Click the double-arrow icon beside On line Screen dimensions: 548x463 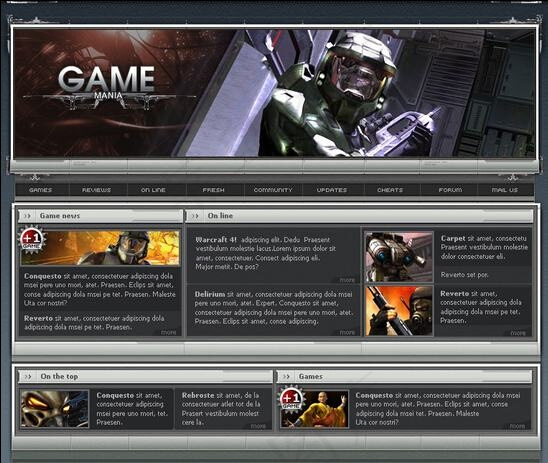pyautogui.click(x=195, y=216)
